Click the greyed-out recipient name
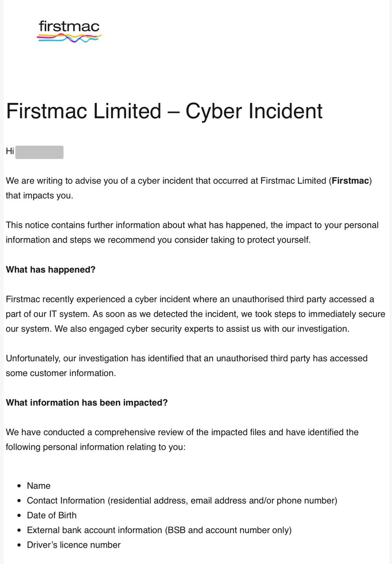 39,152
